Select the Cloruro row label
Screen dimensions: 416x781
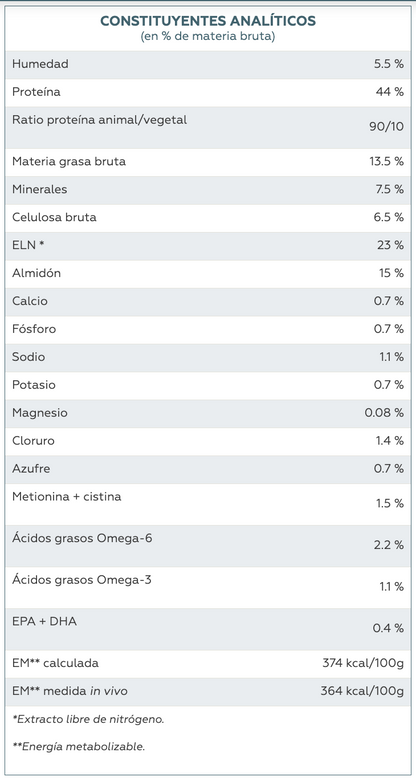(x=33, y=441)
